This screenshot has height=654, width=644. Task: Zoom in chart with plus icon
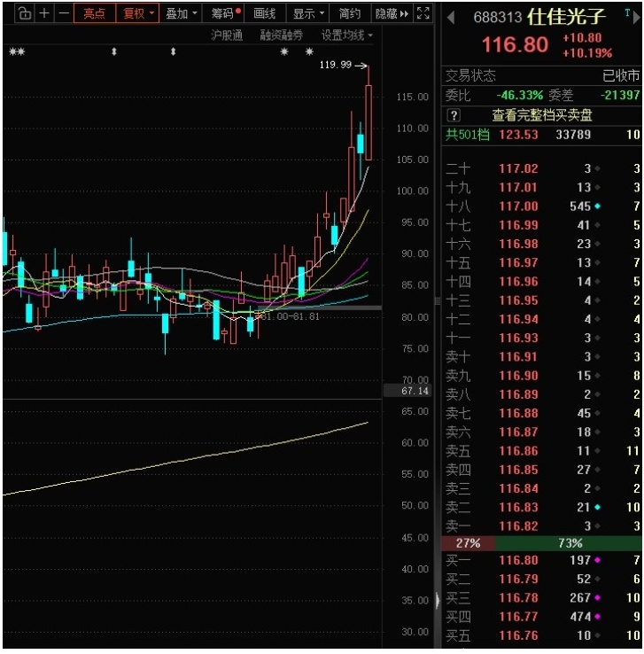click(x=44, y=13)
